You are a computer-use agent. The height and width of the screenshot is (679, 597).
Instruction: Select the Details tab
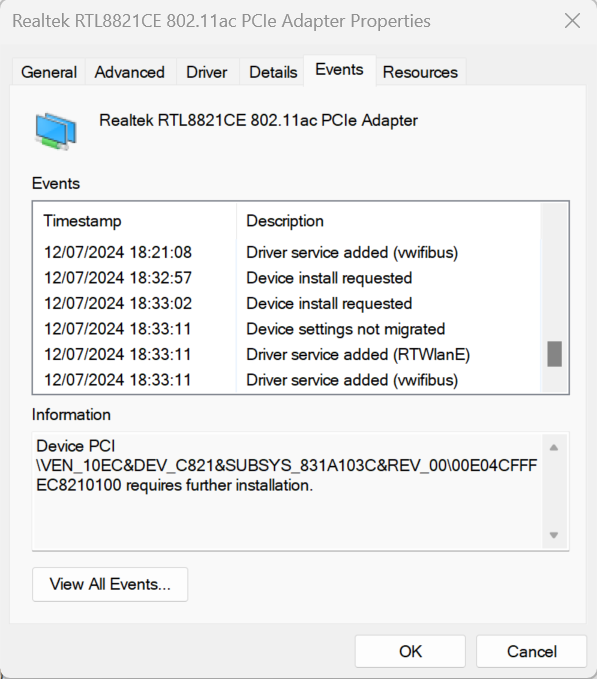click(x=273, y=72)
